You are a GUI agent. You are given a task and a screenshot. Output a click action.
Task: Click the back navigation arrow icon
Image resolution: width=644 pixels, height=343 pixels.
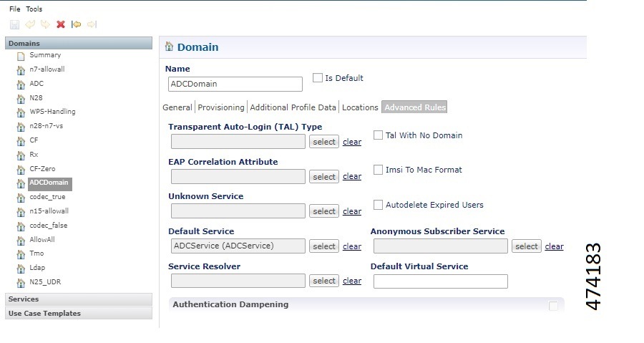(76, 24)
